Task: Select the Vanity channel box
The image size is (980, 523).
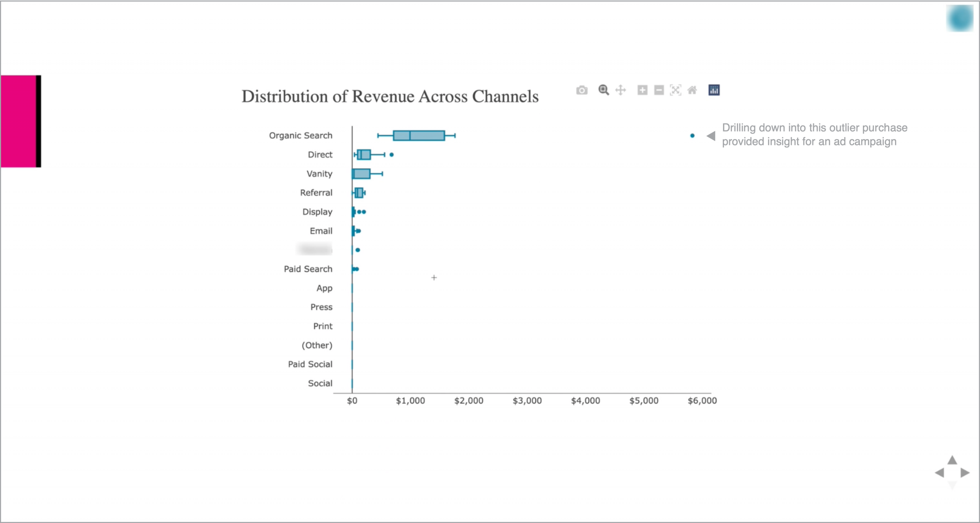Action: click(x=362, y=174)
